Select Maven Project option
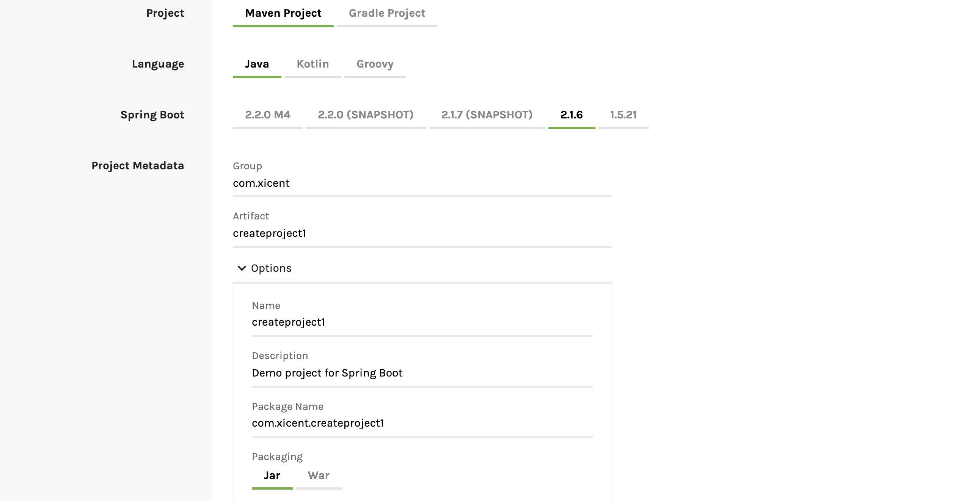This screenshot has width=980, height=501. [x=283, y=13]
